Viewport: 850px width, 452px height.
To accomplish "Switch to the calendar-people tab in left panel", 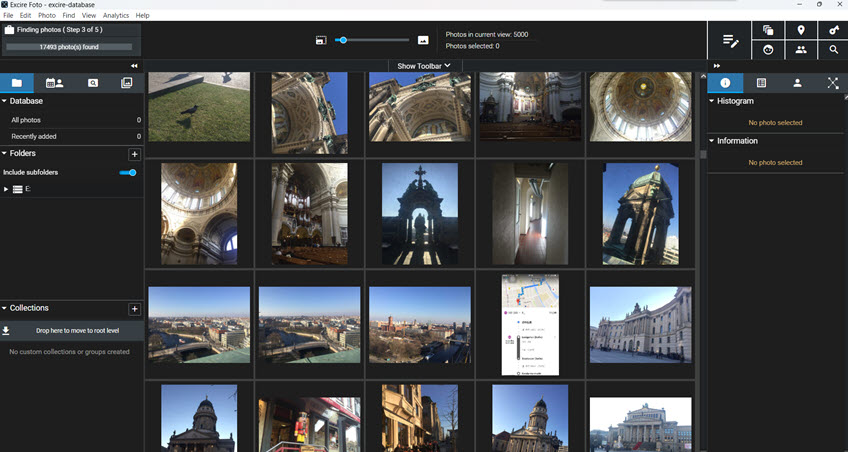I will click(54, 83).
